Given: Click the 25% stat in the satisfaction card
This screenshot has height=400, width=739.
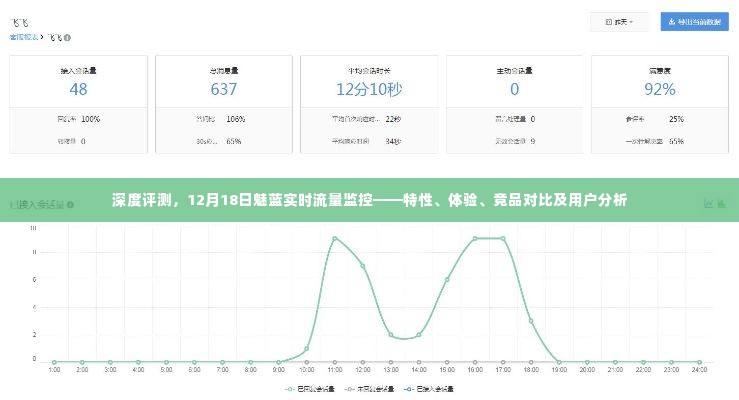Looking at the screenshot, I should [676, 119].
